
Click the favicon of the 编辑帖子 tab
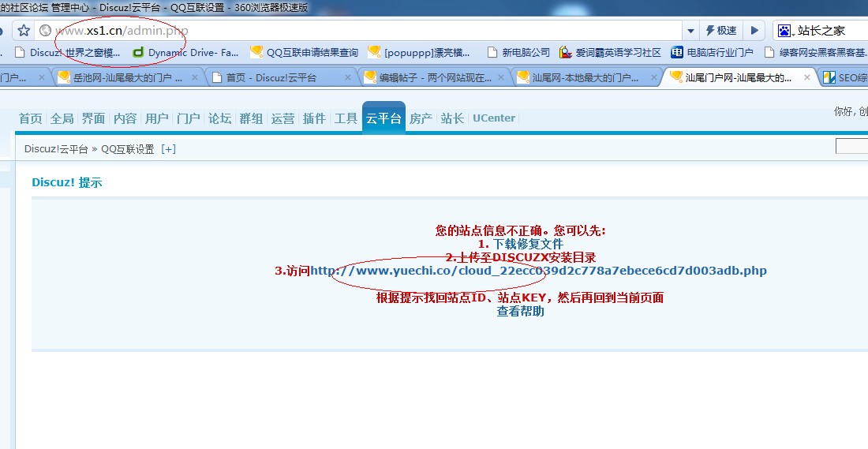pyautogui.click(x=370, y=77)
